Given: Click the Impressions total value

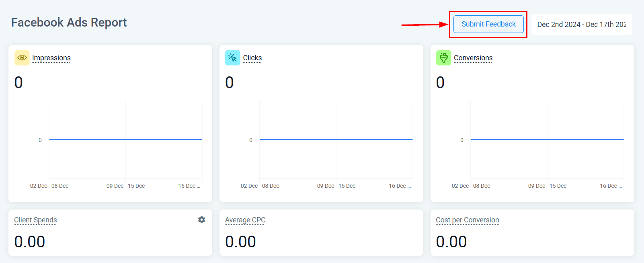Looking at the screenshot, I should (18, 82).
